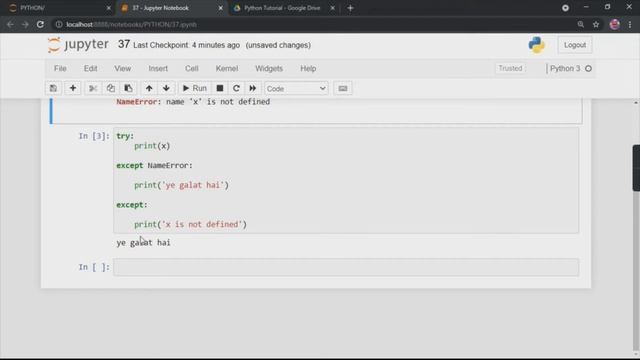Open the browser profile avatar

point(614,24)
